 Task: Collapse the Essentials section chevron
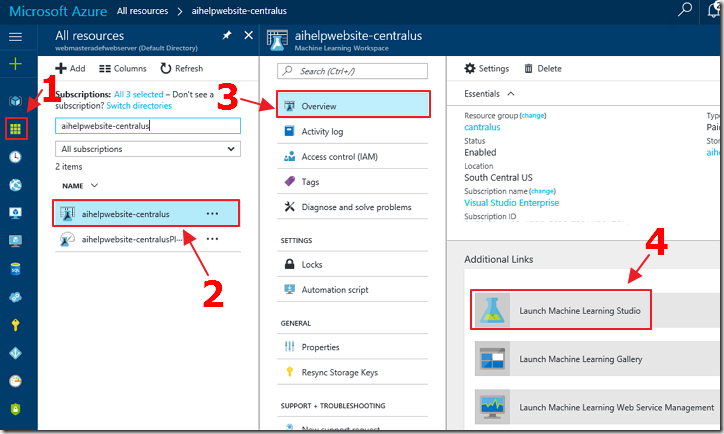(x=511, y=94)
